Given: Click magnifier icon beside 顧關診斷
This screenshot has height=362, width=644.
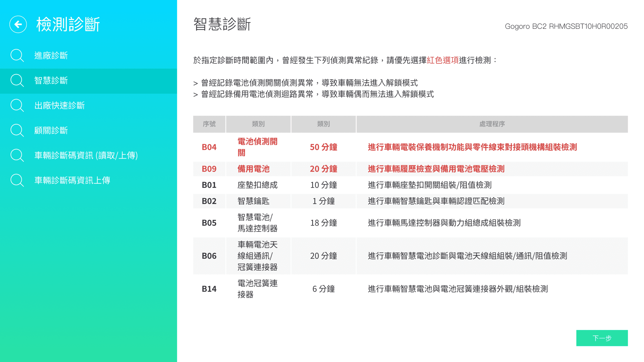Looking at the screenshot, I should (17, 130).
